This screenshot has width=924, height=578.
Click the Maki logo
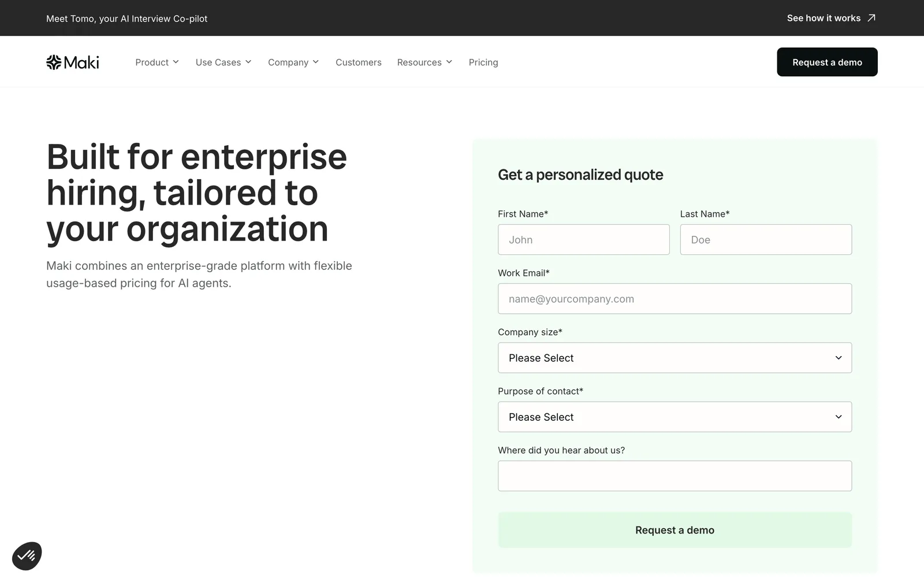point(73,62)
